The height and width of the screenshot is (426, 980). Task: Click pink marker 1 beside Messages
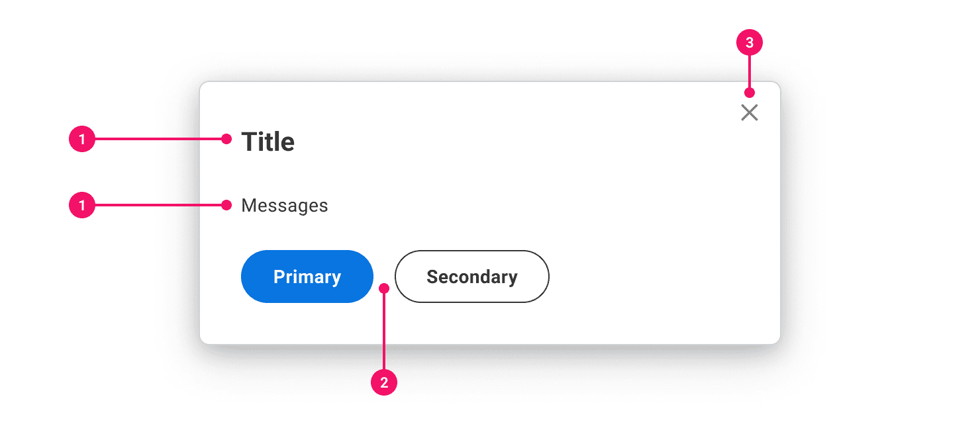[x=82, y=206]
